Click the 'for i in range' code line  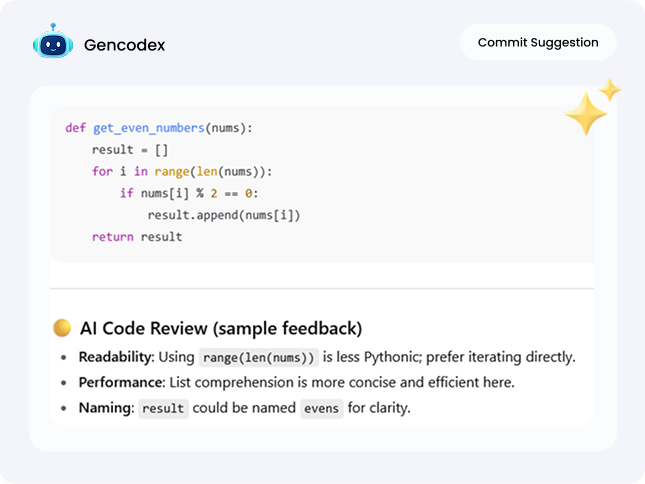tap(181, 171)
